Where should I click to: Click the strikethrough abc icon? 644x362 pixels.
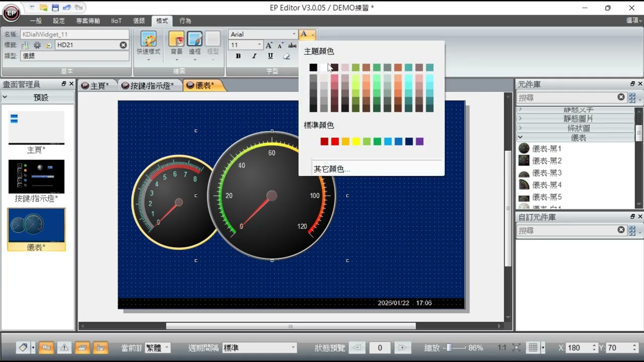click(292, 45)
